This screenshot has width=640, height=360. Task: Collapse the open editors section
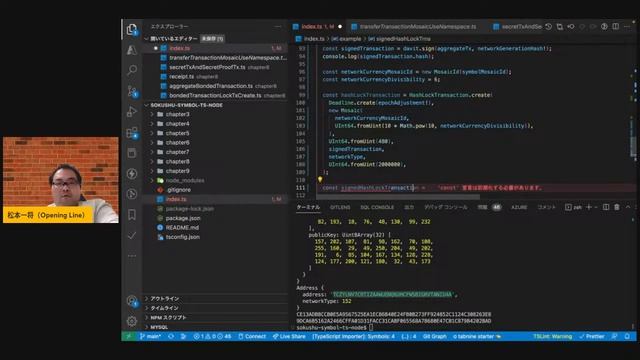(147, 39)
